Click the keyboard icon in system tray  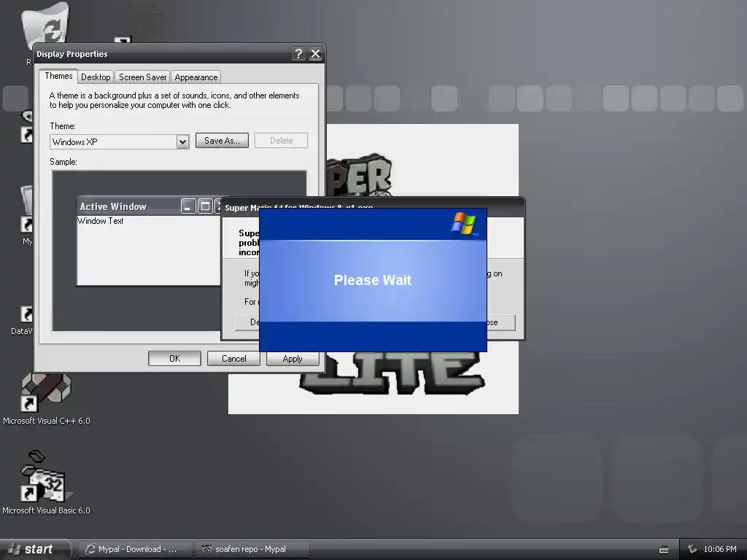point(664,550)
